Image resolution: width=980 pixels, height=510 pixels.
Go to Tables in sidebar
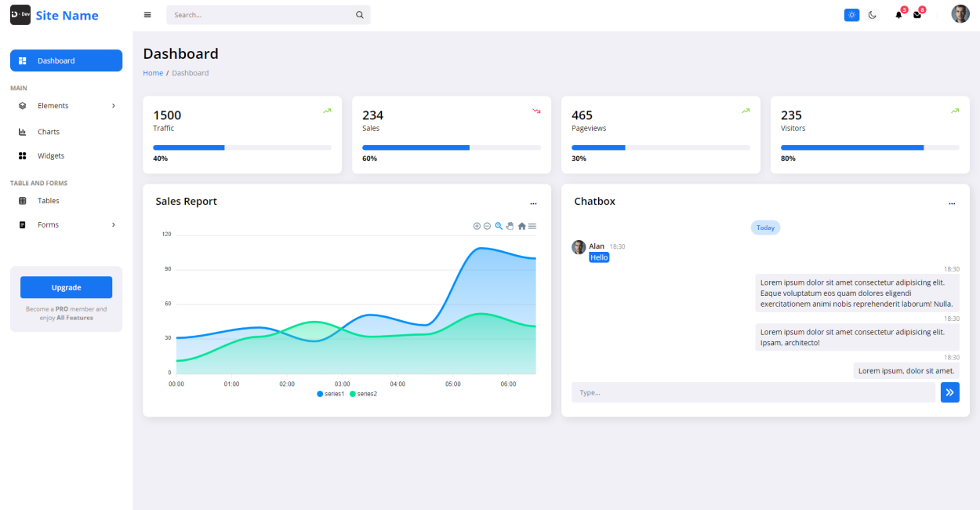(x=49, y=201)
